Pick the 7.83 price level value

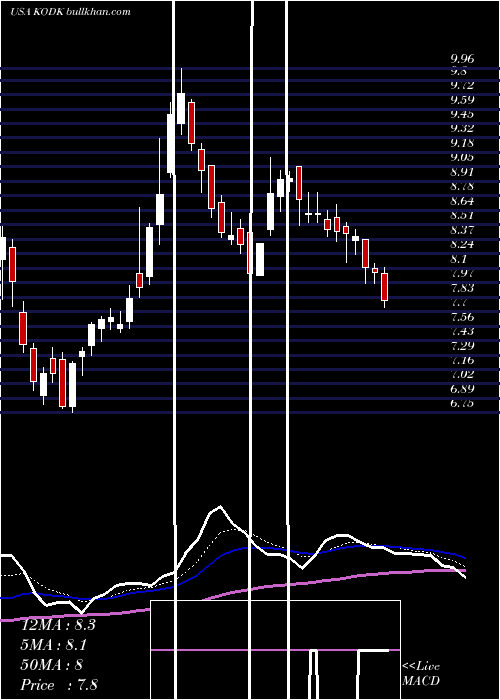click(462, 288)
